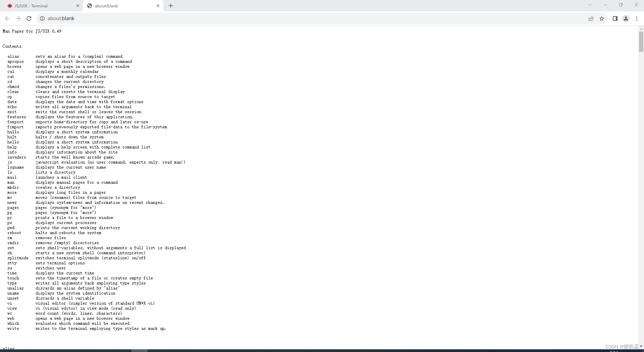
Task: Select the back navigation arrow
Action: [x=7, y=18]
